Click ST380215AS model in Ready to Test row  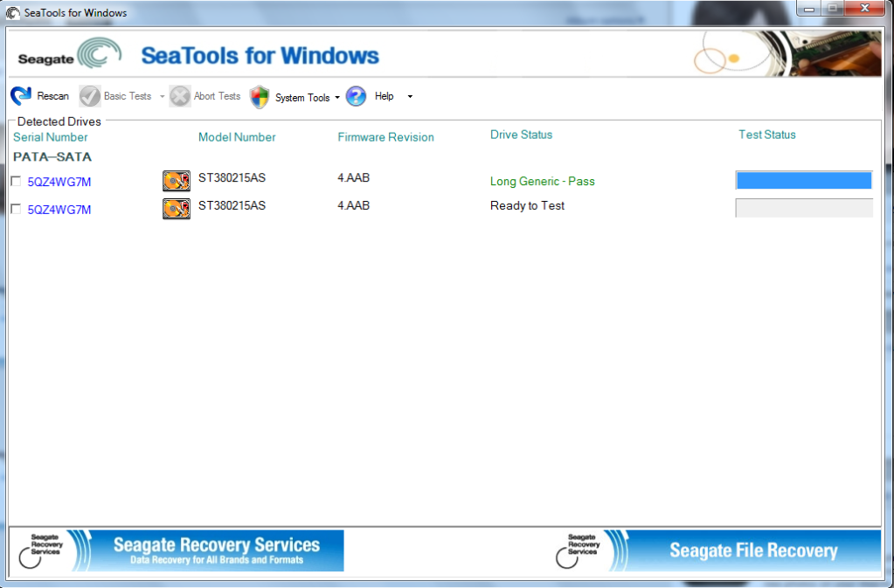[x=232, y=205]
